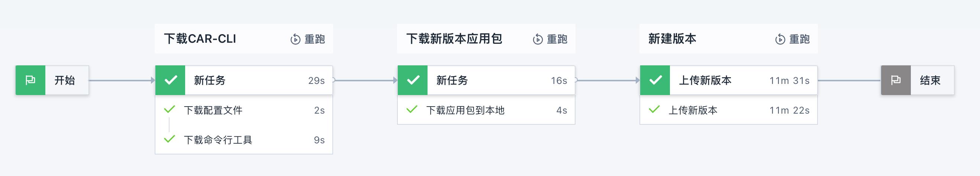Open the 下载命令行工具 step
980x176 pixels.
pos(244,140)
